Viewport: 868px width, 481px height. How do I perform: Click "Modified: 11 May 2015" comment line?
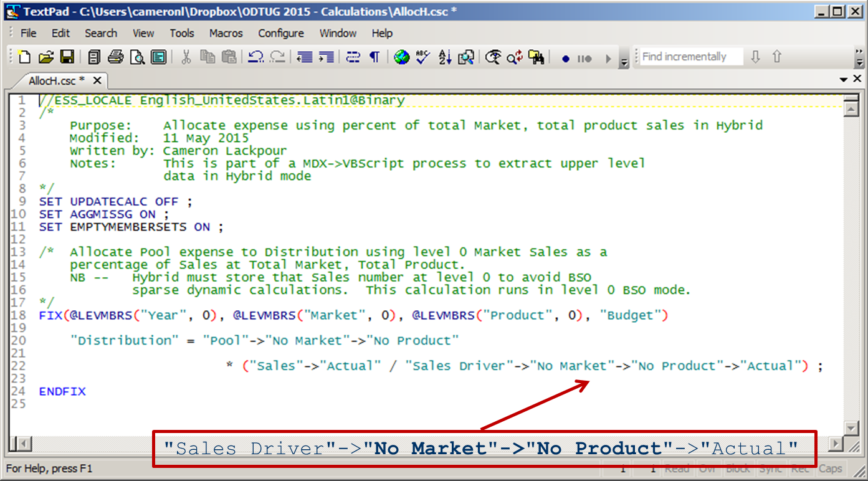(159, 138)
